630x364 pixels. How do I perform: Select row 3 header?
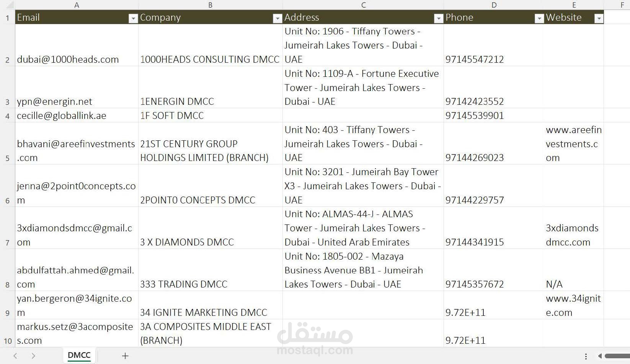pyautogui.click(x=7, y=87)
